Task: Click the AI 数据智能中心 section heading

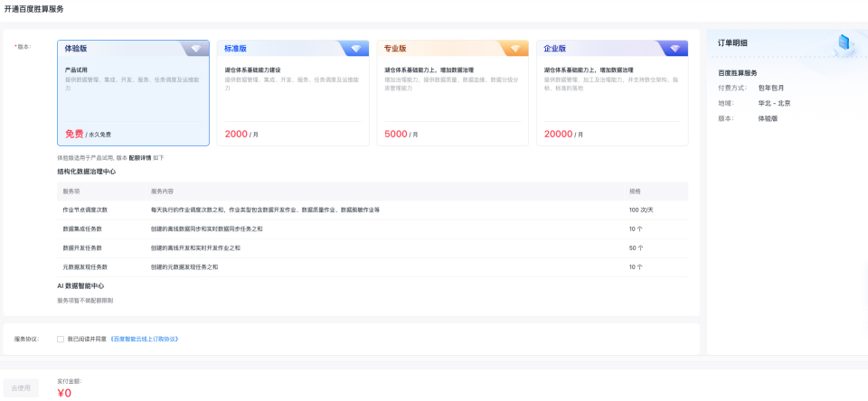Action: pyautogui.click(x=80, y=286)
